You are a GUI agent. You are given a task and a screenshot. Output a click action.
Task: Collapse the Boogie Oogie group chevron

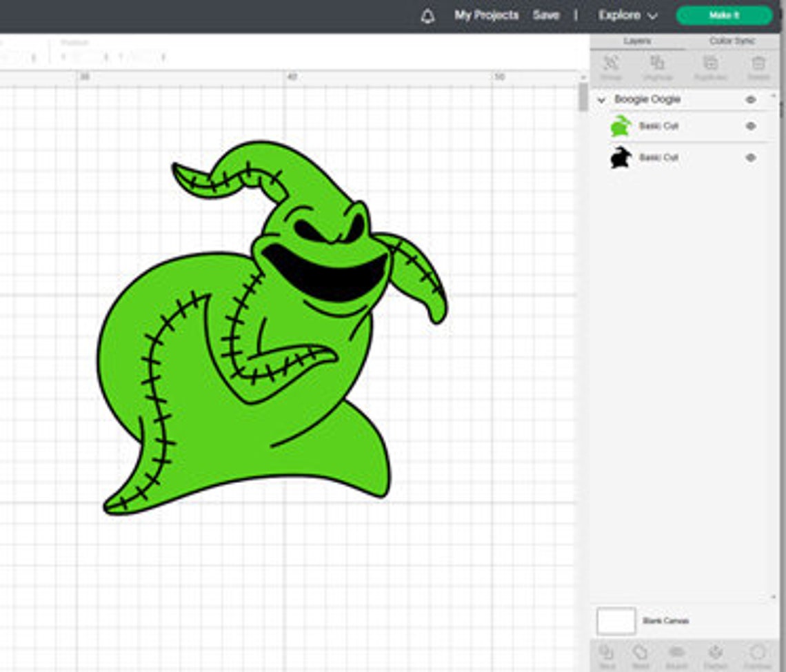[x=603, y=100]
